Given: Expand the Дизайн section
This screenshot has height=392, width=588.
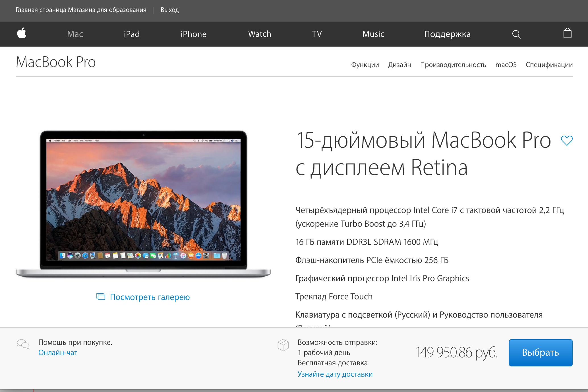Looking at the screenshot, I should pyautogui.click(x=399, y=65).
